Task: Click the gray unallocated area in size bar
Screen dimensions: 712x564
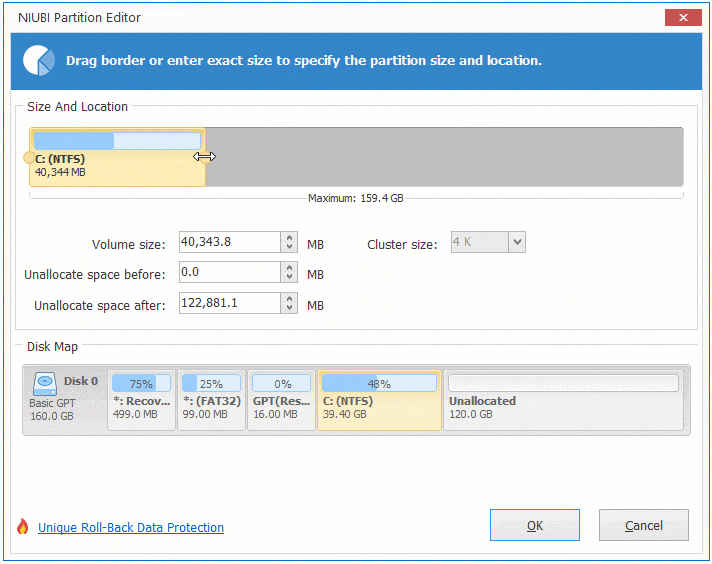Action: pyautogui.click(x=444, y=157)
